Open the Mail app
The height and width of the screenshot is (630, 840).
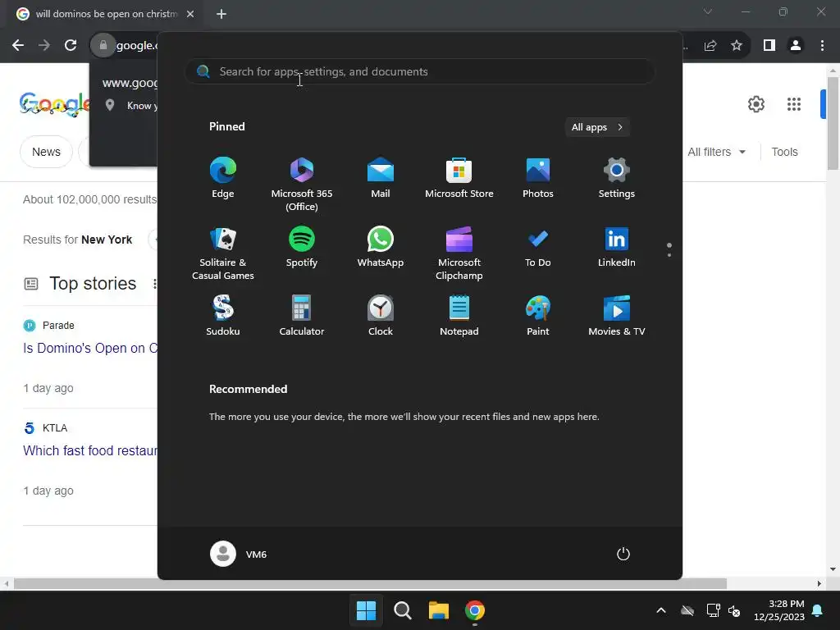point(381,178)
